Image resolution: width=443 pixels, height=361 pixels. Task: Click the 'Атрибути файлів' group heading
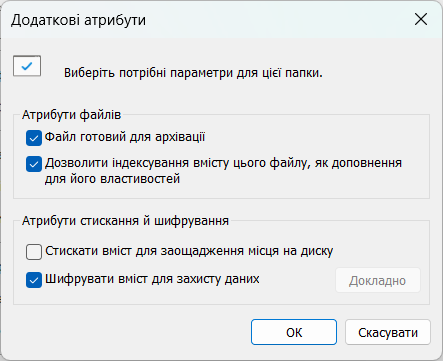tap(71, 115)
